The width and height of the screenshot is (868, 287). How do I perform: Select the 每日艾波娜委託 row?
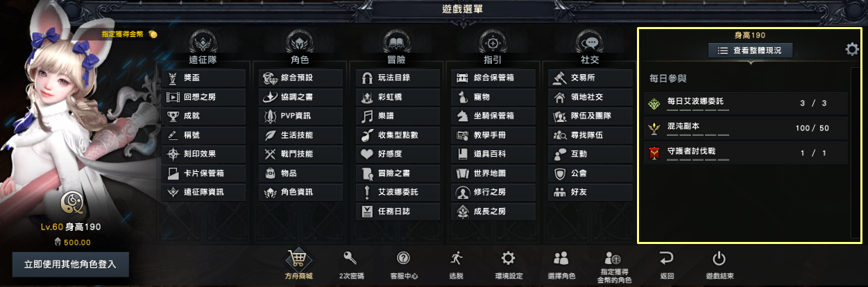746,103
